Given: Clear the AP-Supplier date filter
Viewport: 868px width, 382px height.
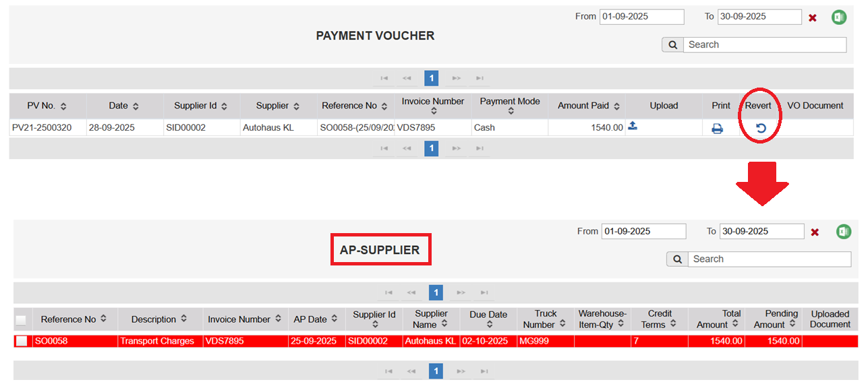Looking at the screenshot, I should tap(815, 232).
